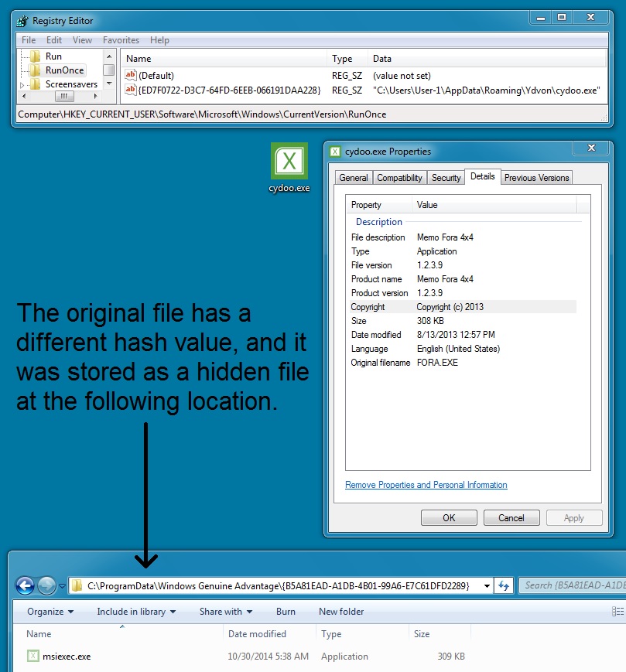The height and width of the screenshot is (672, 626).
Task: Switch to the Security tab
Action: point(446,178)
